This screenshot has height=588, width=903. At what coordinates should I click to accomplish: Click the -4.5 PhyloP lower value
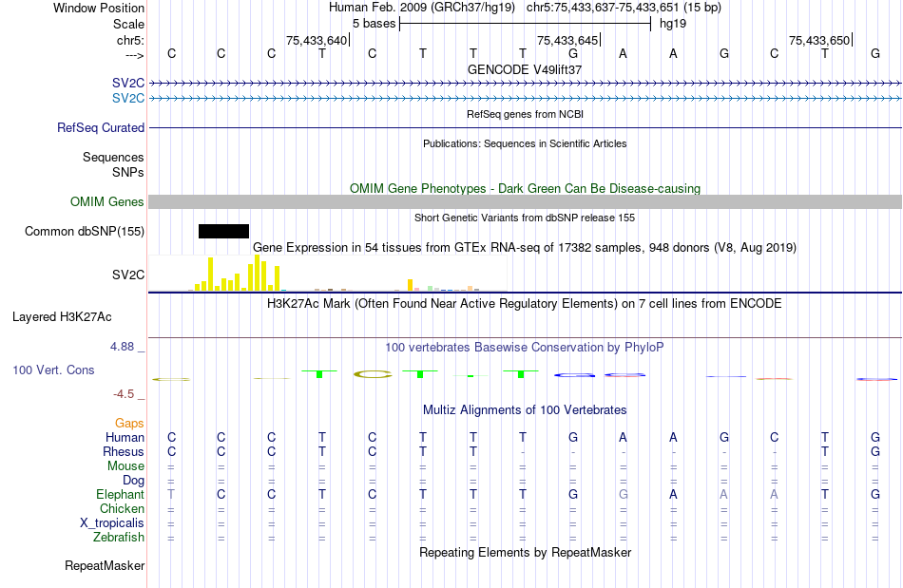click(x=124, y=393)
